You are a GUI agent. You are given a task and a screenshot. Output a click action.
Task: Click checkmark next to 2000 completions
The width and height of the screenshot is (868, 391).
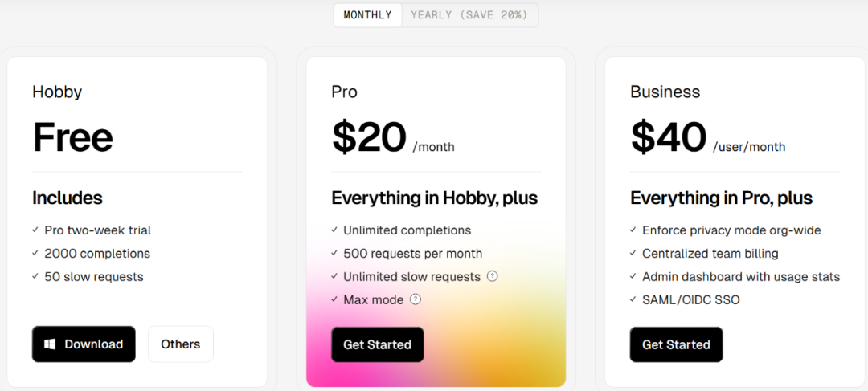tap(35, 253)
